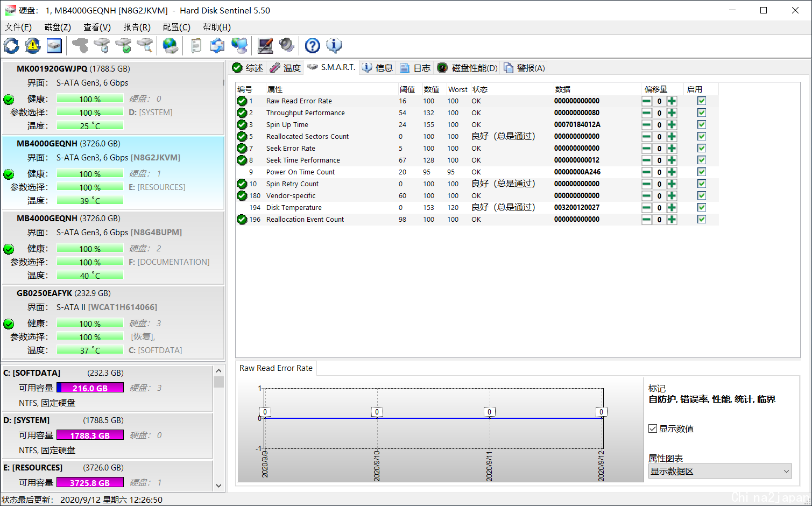Click the refresh with warning triangle icon
812x506 pixels.
point(33,46)
